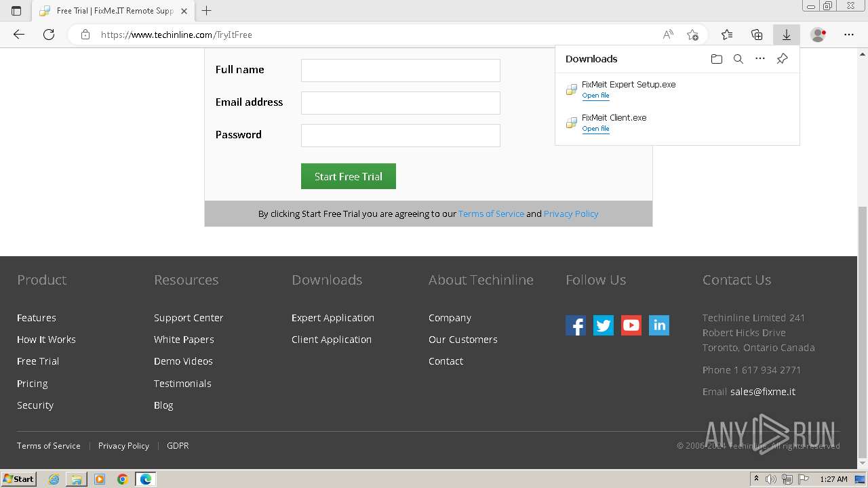Open the downloads folder icon in the Downloads panel
The width and height of the screenshot is (868, 488).
click(x=717, y=59)
